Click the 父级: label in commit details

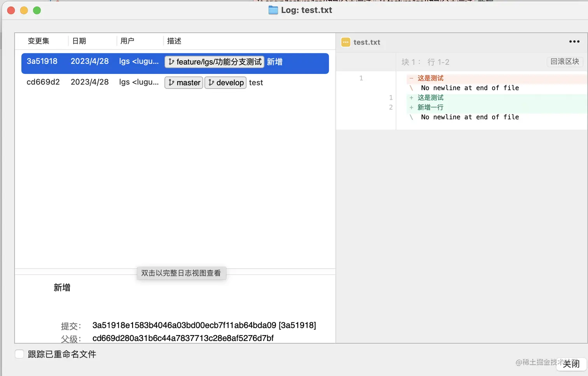[71, 339]
